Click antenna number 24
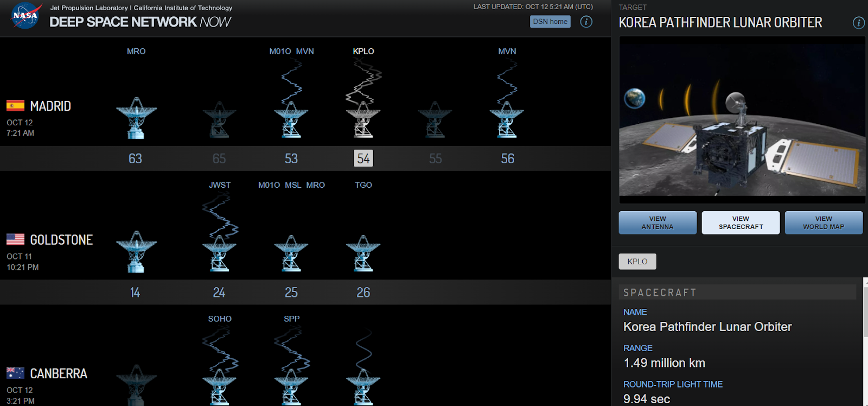 tap(219, 293)
